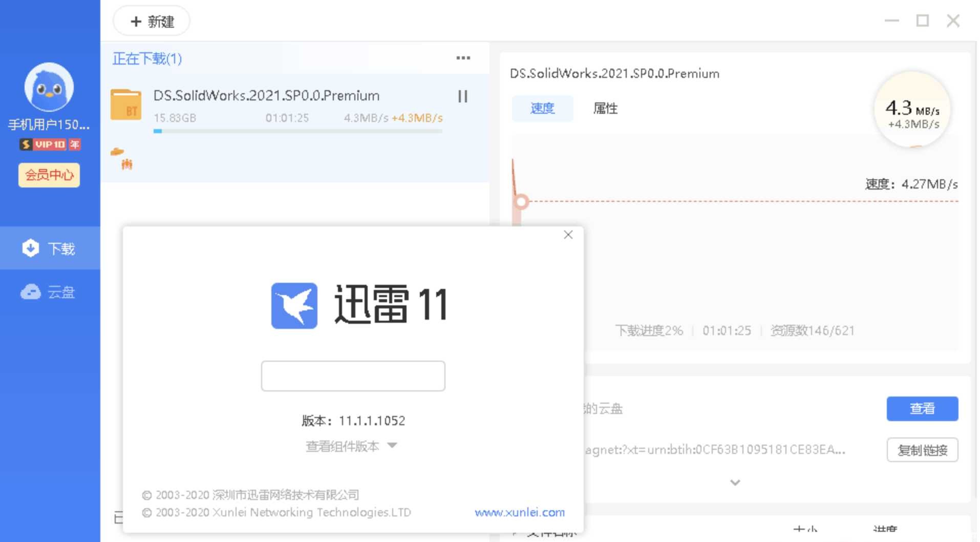Click the speed graph marker point
This screenshot has width=980, height=542.
pos(521,201)
